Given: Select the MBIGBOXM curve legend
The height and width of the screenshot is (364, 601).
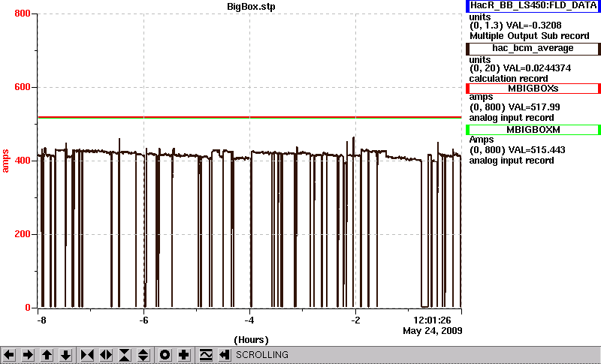Looking at the screenshot, I should coord(533,130).
